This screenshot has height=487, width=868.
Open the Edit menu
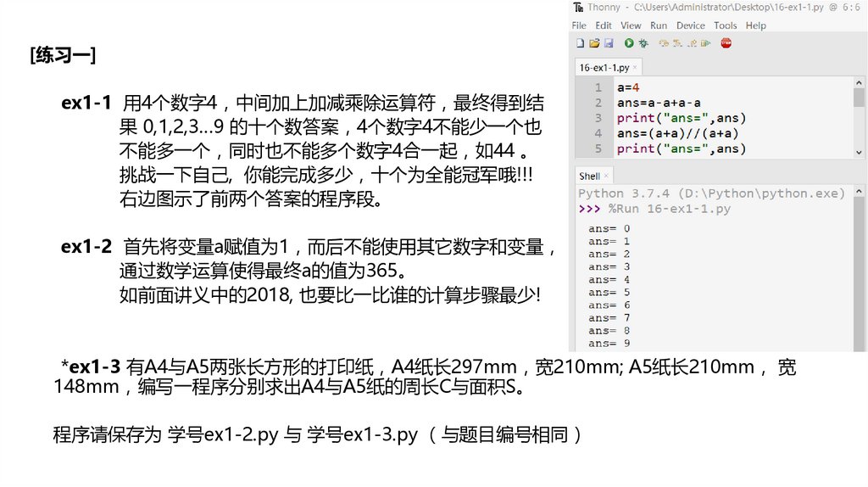point(604,25)
